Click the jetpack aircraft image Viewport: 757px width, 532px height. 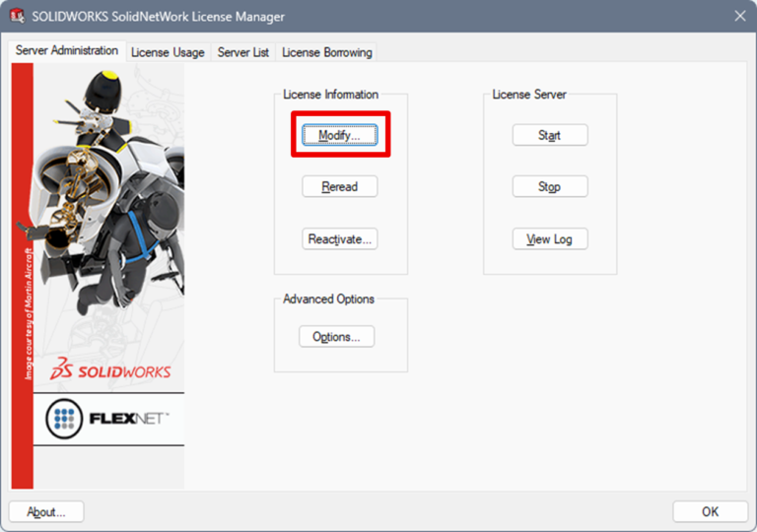(108, 193)
